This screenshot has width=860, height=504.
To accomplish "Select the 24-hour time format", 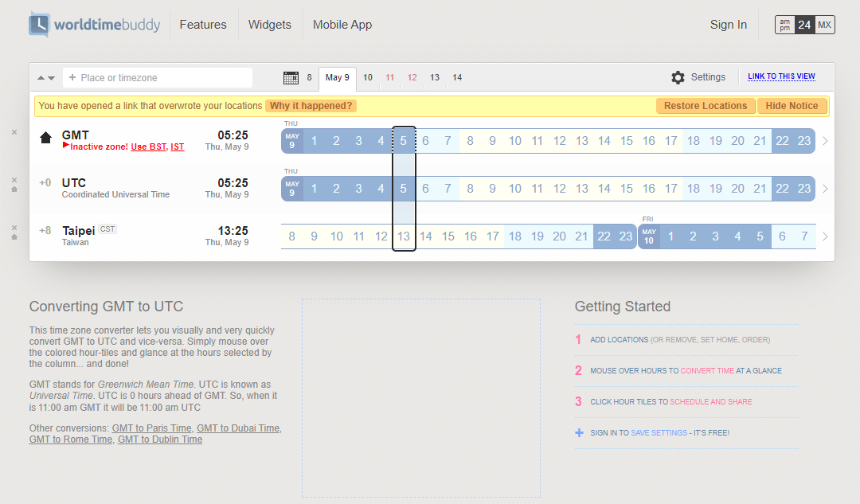I will point(804,25).
